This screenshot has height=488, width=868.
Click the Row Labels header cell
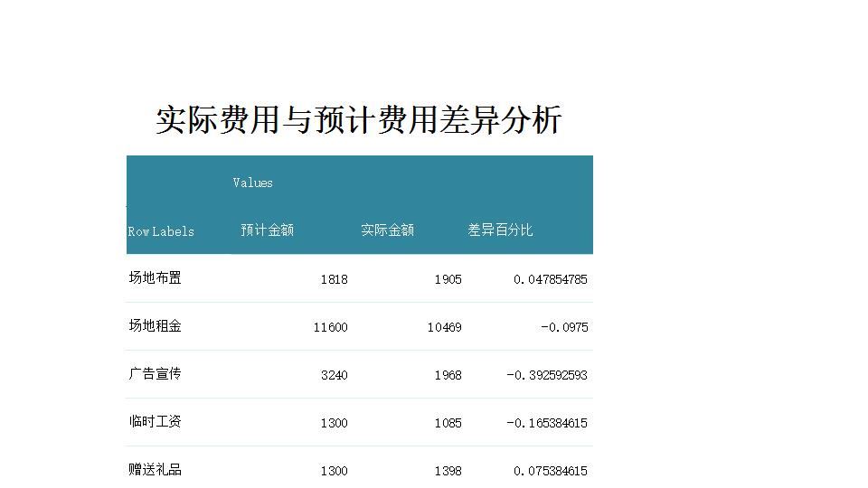click(161, 231)
